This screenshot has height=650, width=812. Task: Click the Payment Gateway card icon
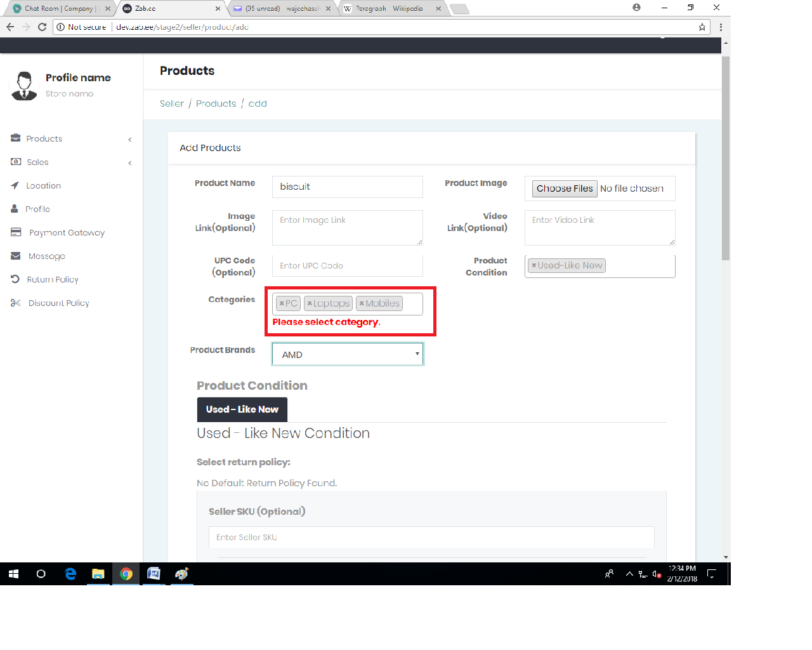click(x=16, y=232)
